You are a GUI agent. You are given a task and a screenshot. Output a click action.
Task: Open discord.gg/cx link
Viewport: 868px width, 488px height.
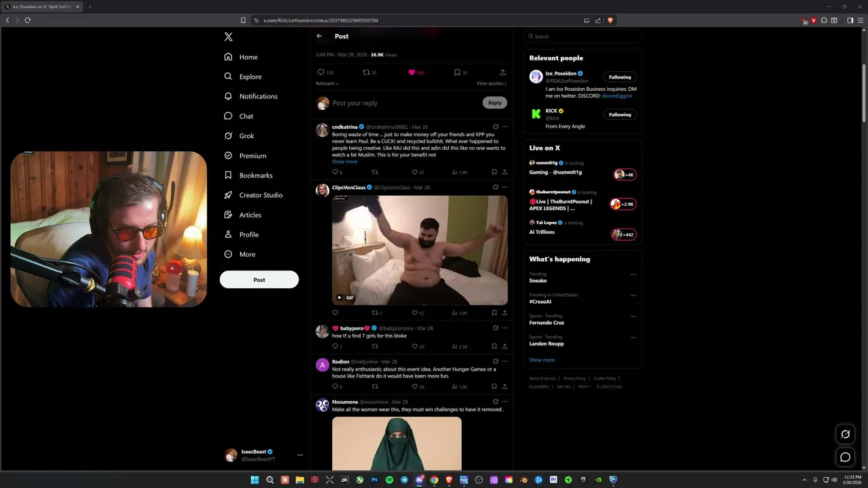(616, 96)
